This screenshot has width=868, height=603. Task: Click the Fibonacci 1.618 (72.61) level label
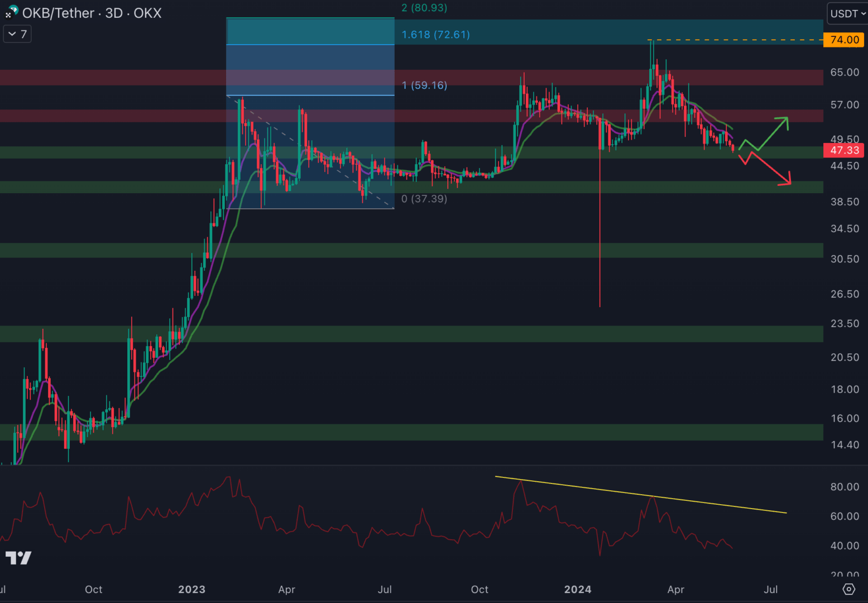tap(435, 35)
